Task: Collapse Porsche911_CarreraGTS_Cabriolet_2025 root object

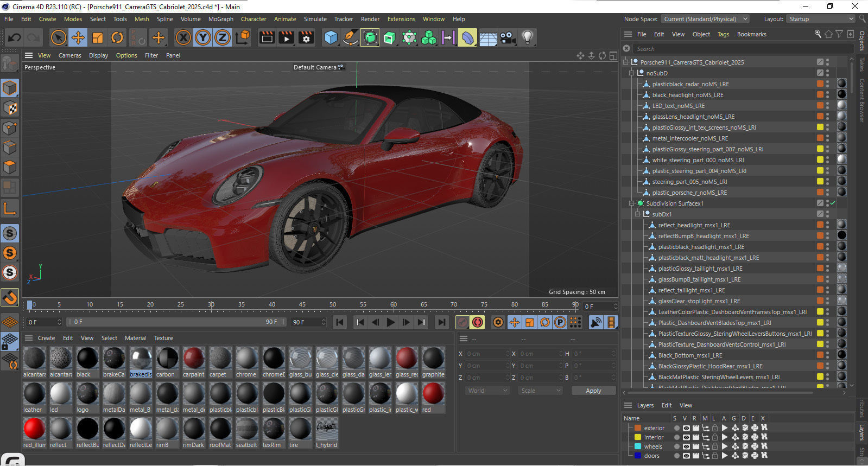Action: pos(625,62)
